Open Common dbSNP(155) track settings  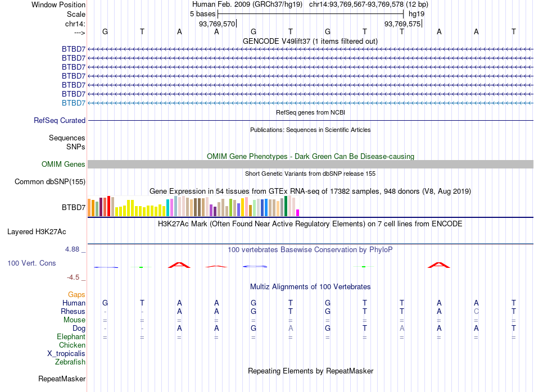pos(50,182)
